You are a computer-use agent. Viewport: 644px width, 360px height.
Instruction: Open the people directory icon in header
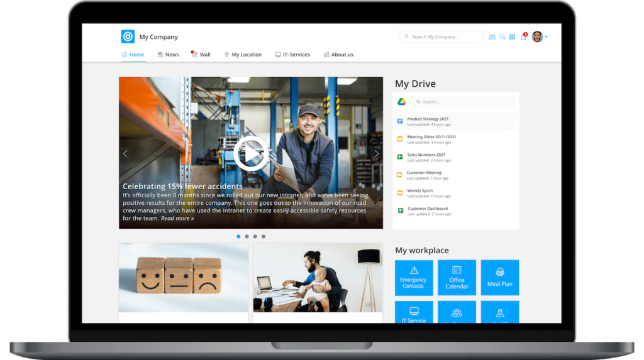point(492,37)
